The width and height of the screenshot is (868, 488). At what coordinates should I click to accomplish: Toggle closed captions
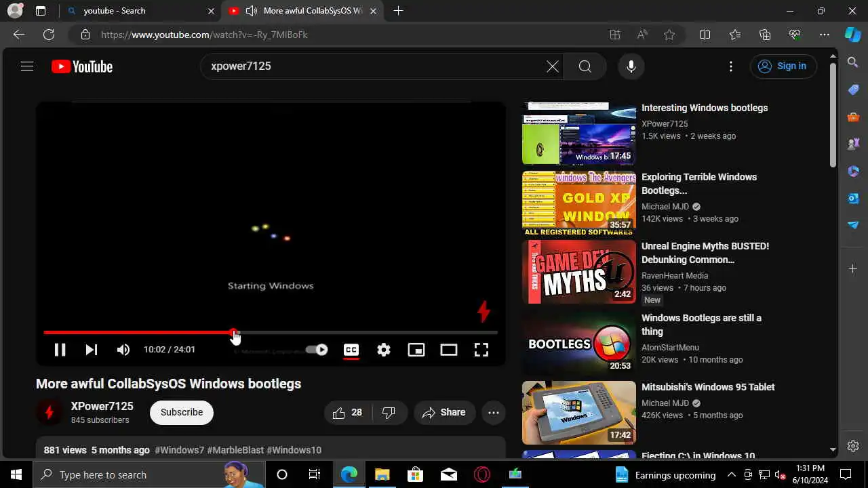pyautogui.click(x=351, y=350)
